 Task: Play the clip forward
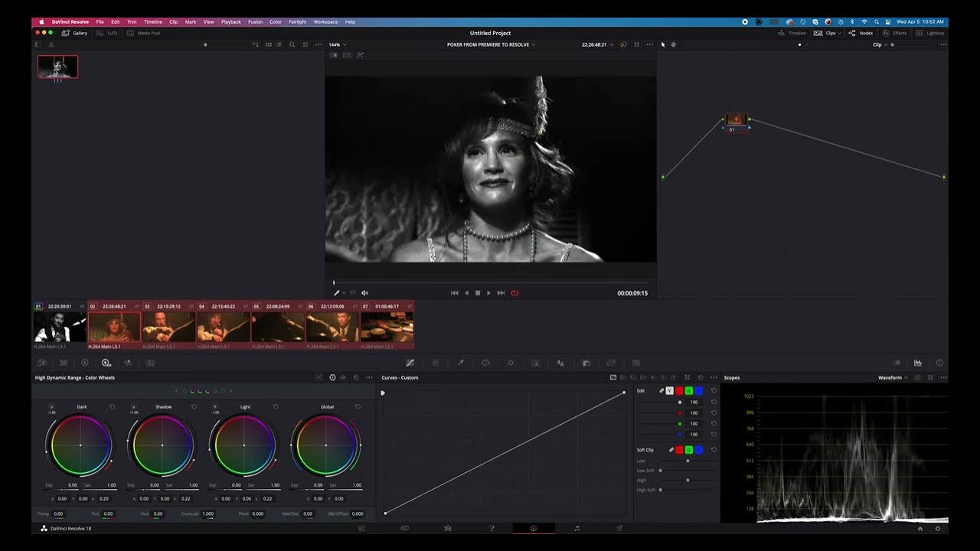(x=488, y=292)
